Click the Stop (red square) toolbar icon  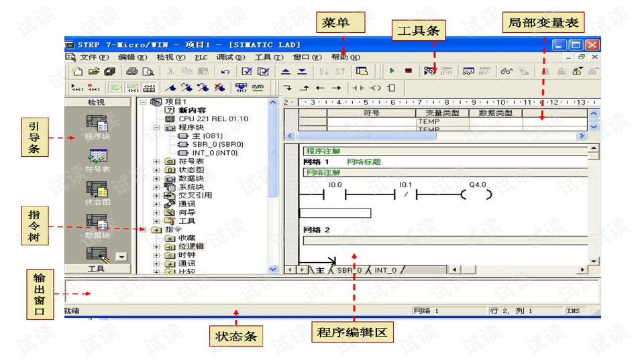click(x=408, y=71)
